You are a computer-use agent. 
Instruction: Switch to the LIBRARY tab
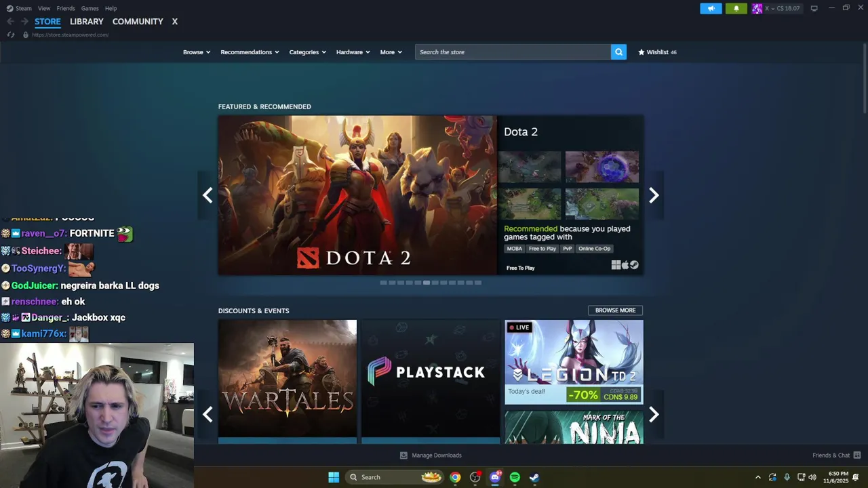pyautogui.click(x=87, y=22)
